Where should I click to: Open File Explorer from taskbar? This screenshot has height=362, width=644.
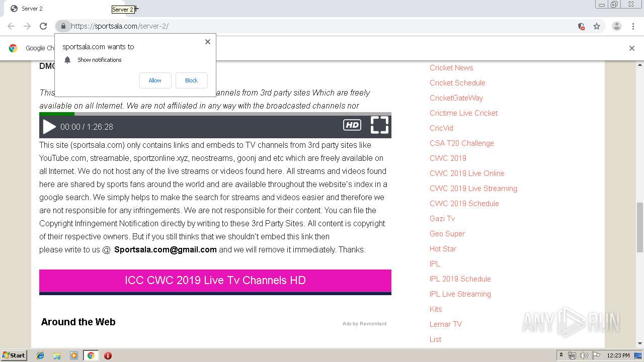(x=57, y=355)
